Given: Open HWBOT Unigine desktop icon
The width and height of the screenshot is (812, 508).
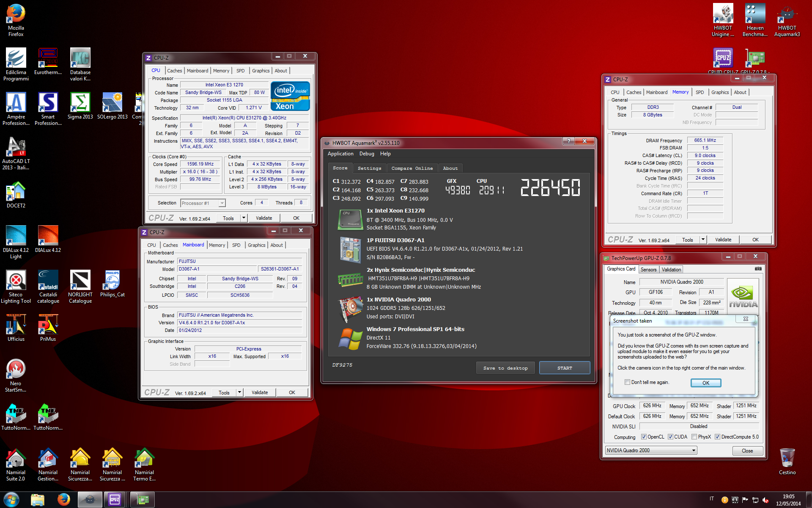Looking at the screenshot, I should pyautogui.click(x=723, y=20).
